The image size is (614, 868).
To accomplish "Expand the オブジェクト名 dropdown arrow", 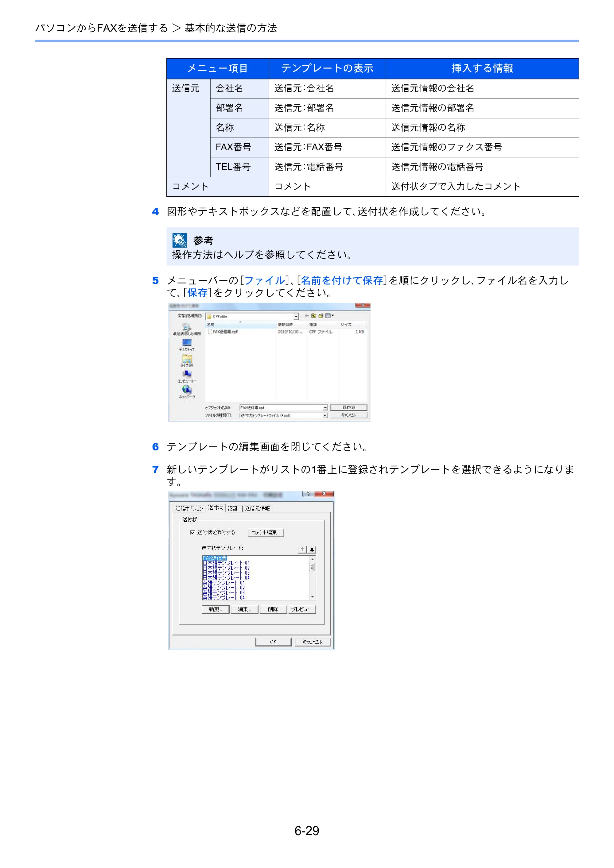I will [x=325, y=407].
